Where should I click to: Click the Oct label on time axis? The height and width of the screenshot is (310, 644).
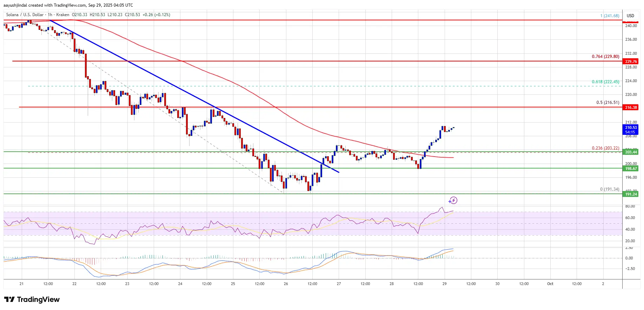(550, 284)
